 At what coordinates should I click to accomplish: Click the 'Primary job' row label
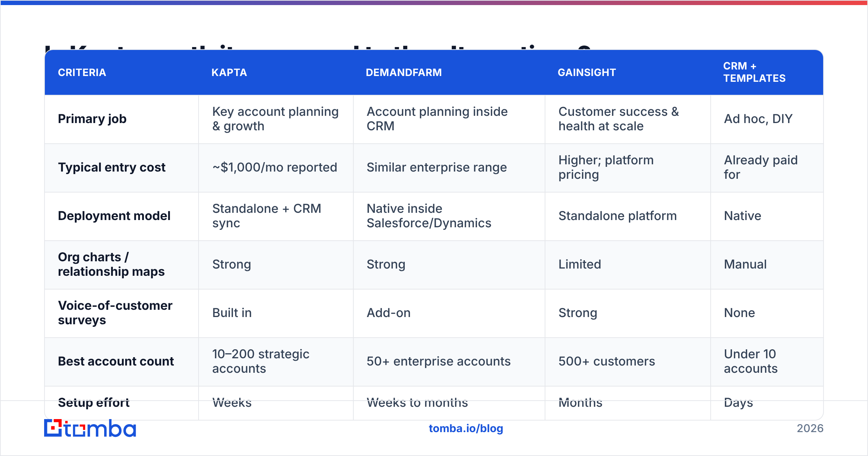coord(92,119)
